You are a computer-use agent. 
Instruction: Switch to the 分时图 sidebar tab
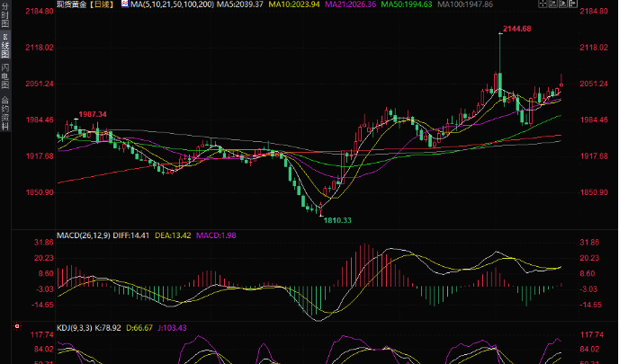click(x=4, y=14)
